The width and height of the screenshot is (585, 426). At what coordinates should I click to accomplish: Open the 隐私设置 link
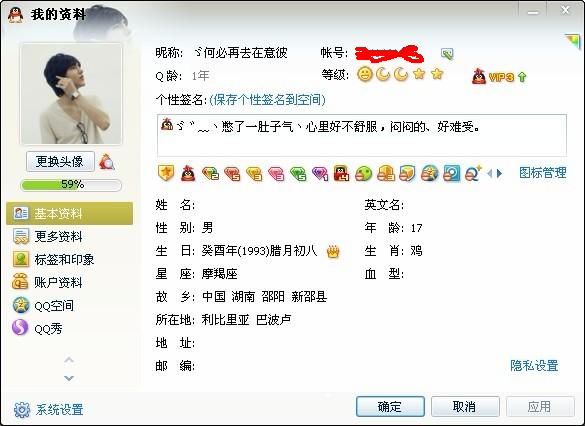point(534,366)
